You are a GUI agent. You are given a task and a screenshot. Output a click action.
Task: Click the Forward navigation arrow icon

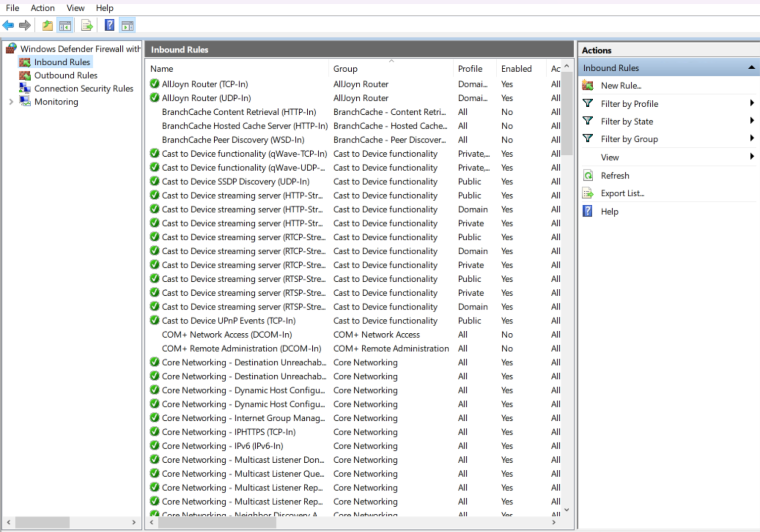pos(24,25)
